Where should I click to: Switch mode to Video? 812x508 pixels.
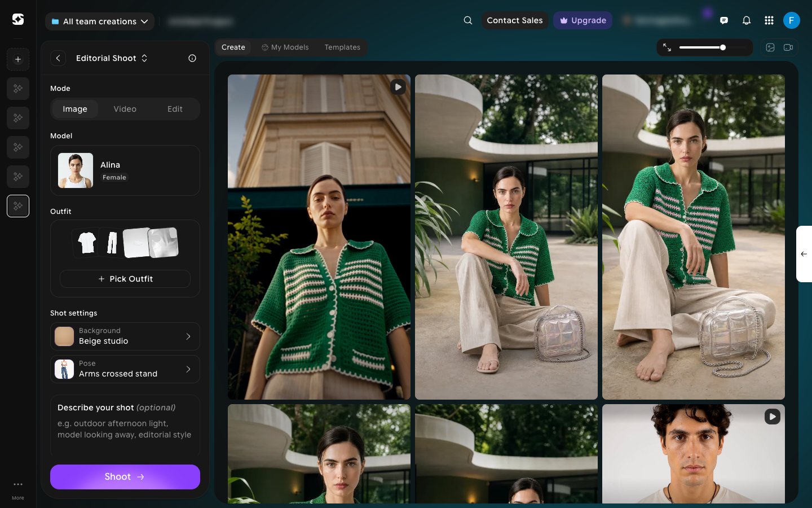tap(125, 109)
